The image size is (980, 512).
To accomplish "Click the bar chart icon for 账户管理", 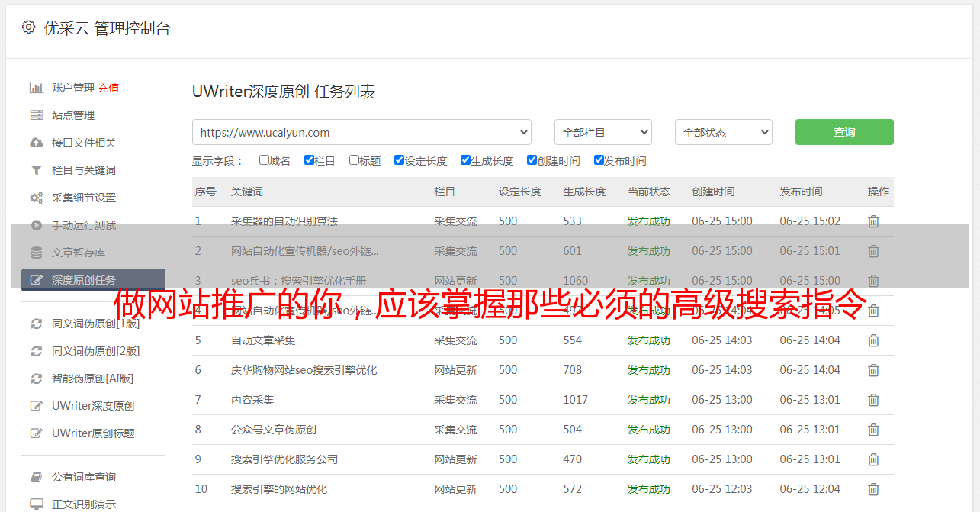I will [x=36, y=88].
